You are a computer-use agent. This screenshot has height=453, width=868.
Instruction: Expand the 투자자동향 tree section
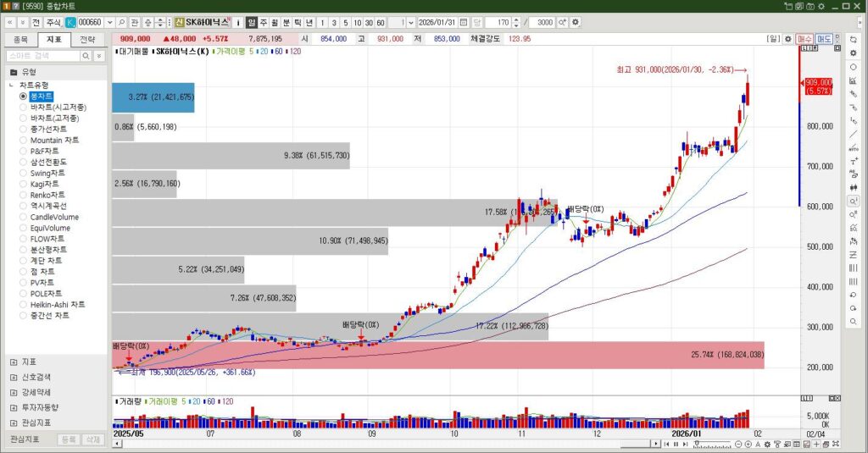coord(14,407)
